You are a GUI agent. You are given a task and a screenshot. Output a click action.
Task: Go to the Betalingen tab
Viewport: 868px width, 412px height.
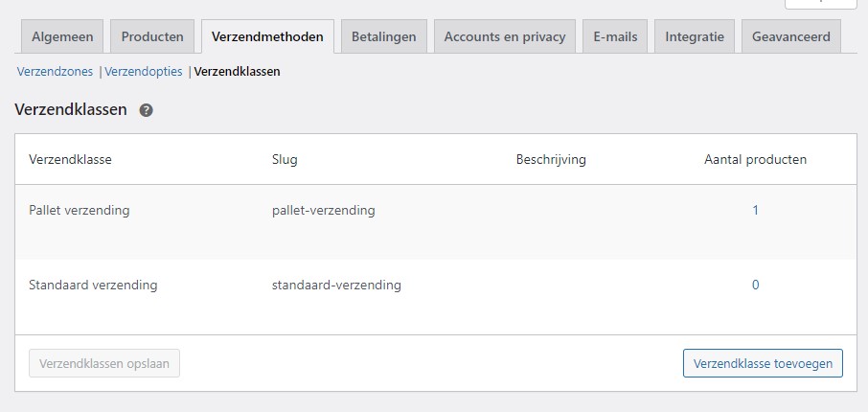(x=383, y=36)
